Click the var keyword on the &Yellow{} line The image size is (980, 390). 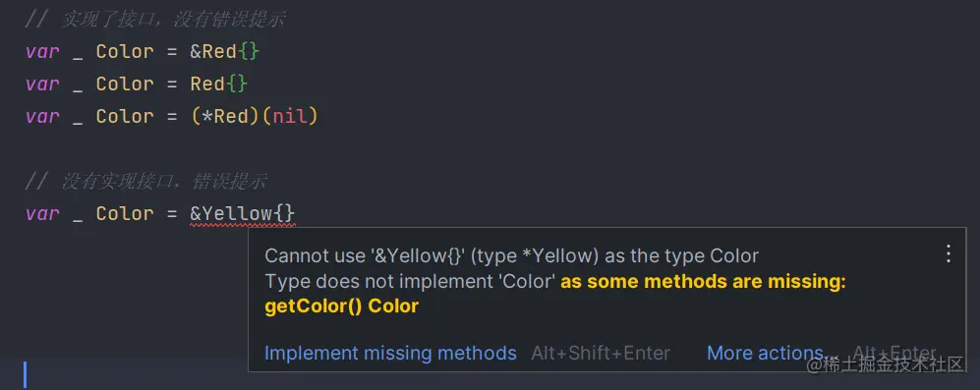[42, 214]
